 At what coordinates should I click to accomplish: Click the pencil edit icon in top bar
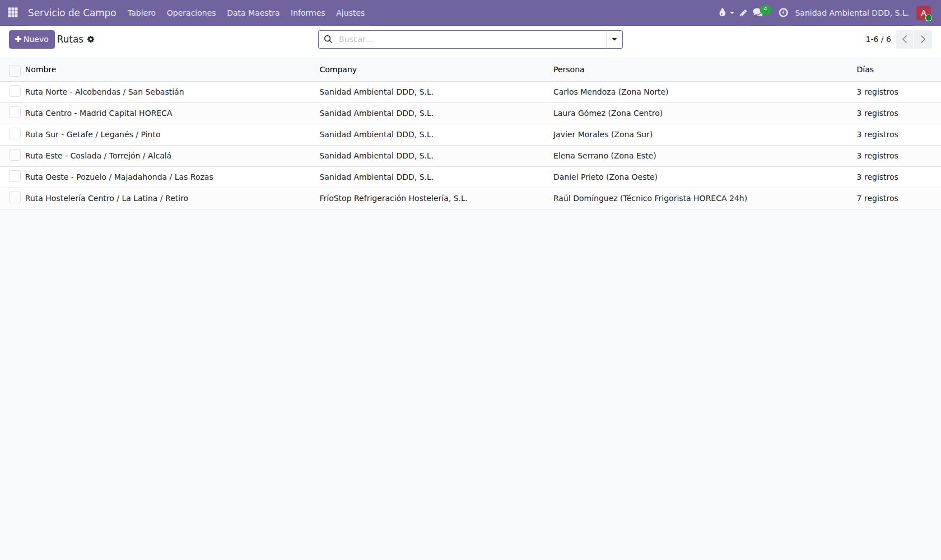pos(743,12)
